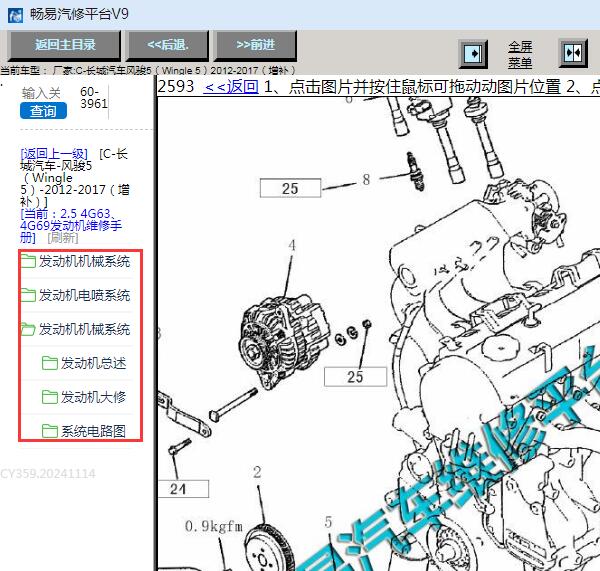Image resolution: width=600 pixels, height=571 pixels.
Task: Open the first 发动机机械系统 folder
Action: point(77,261)
